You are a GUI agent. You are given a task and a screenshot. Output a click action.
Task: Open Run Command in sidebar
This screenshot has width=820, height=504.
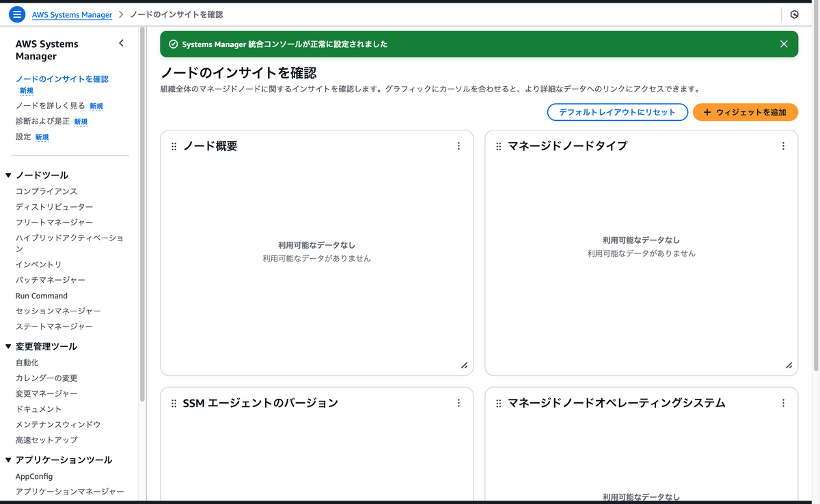point(42,296)
